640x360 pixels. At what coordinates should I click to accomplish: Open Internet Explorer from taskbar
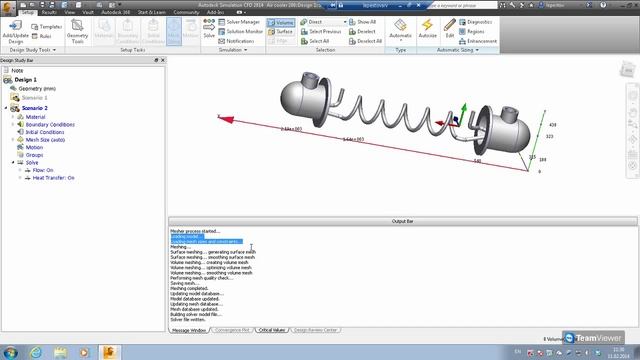tap(36, 352)
